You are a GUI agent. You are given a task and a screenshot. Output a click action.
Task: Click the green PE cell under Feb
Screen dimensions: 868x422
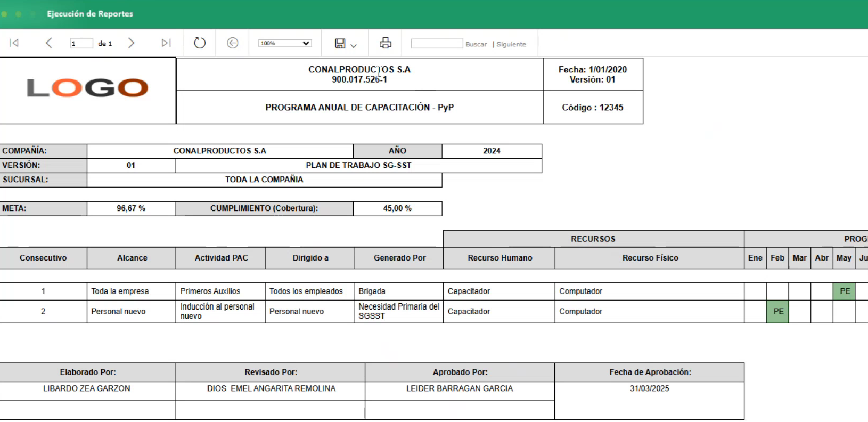point(778,312)
